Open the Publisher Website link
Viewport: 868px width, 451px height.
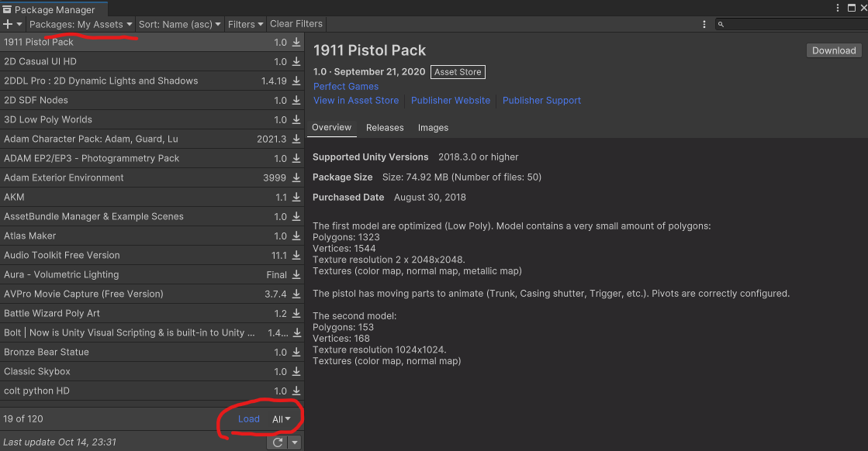coord(451,101)
